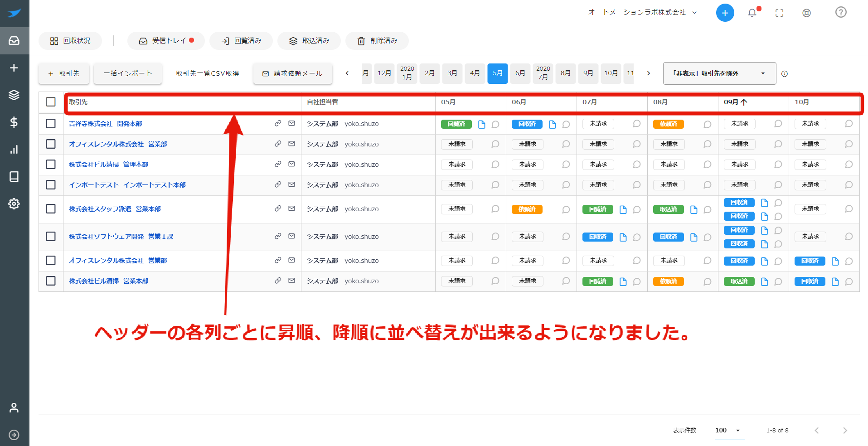Click the ＋取引先 button
868x446 pixels.
pyautogui.click(x=64, y=73)
